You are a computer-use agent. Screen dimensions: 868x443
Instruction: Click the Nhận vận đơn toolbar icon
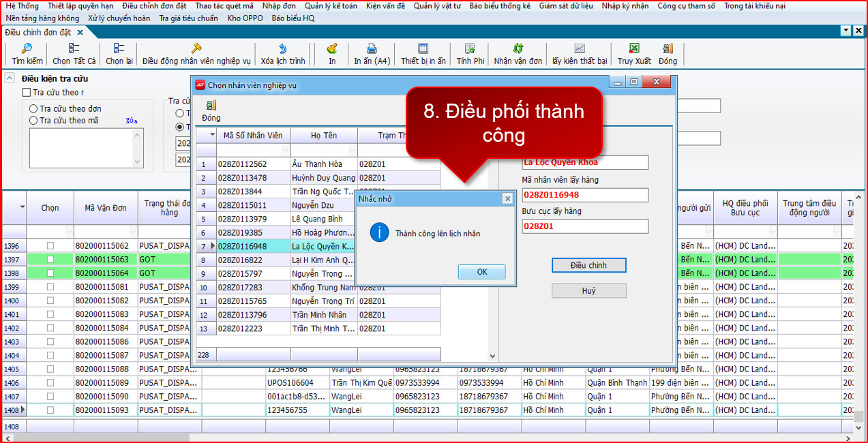[x=518, y=48]
